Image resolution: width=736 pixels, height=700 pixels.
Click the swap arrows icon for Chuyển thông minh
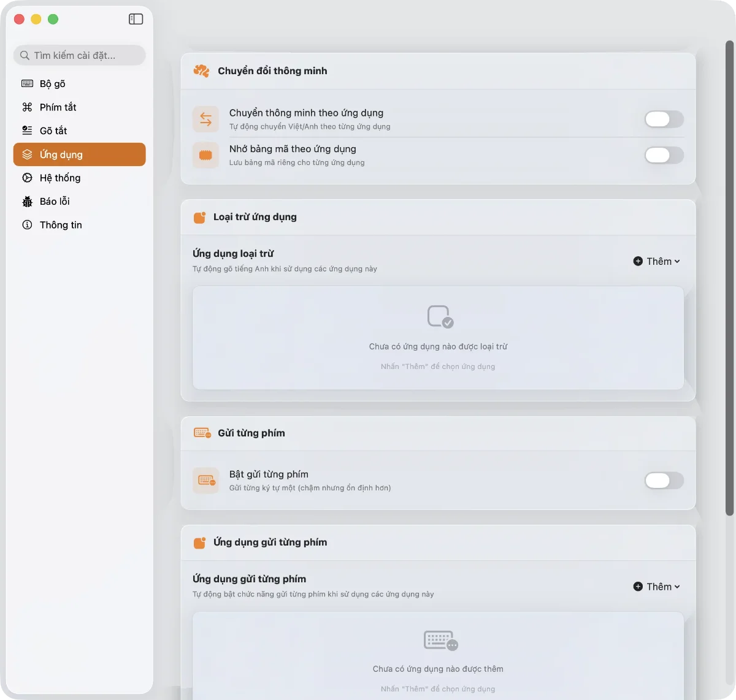point(205,120)
